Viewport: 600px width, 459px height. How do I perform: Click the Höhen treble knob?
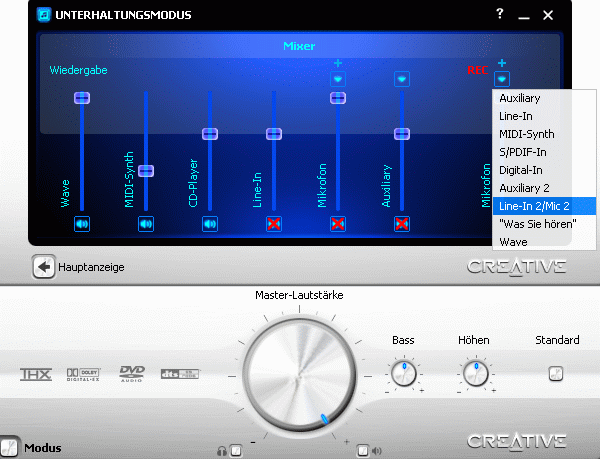coord(476,373)
